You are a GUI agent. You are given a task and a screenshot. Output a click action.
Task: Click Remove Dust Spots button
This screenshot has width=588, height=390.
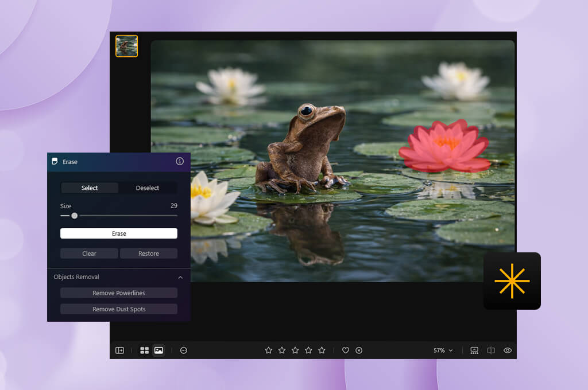(x=119, y=309)
